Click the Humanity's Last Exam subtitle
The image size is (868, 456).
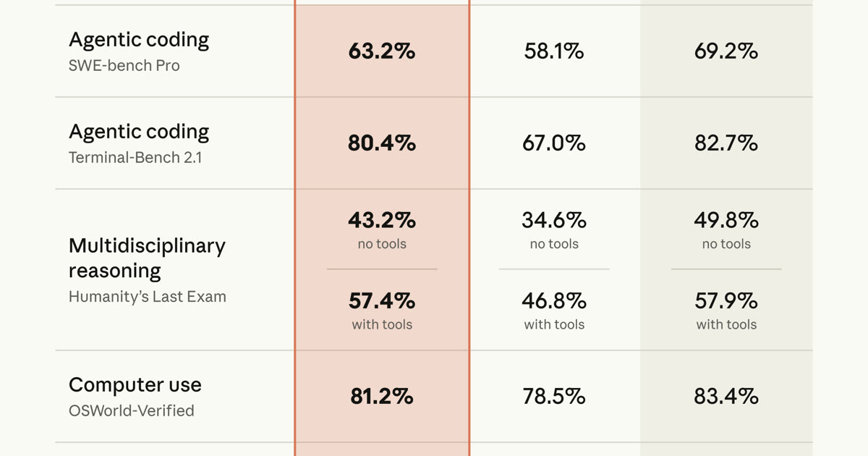148,297
